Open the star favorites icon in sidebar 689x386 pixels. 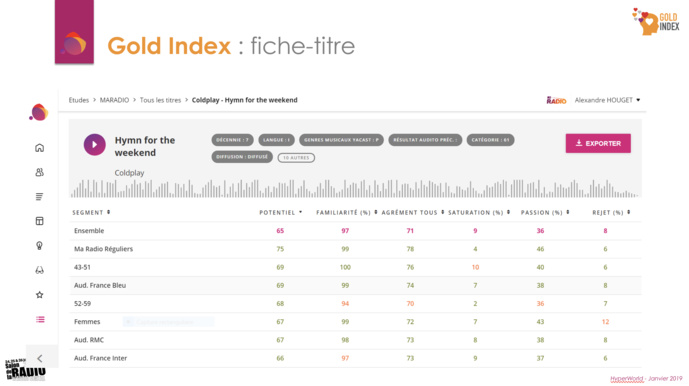[x=40, y=295]
